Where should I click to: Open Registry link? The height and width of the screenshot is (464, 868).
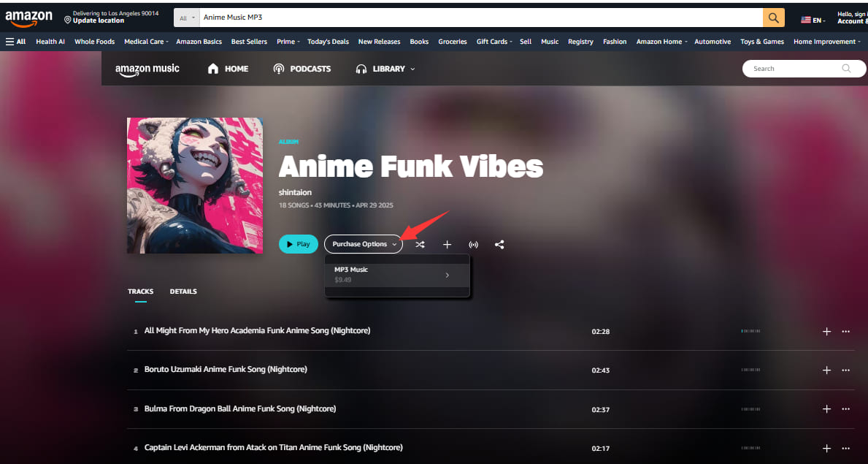click(580, 42)
